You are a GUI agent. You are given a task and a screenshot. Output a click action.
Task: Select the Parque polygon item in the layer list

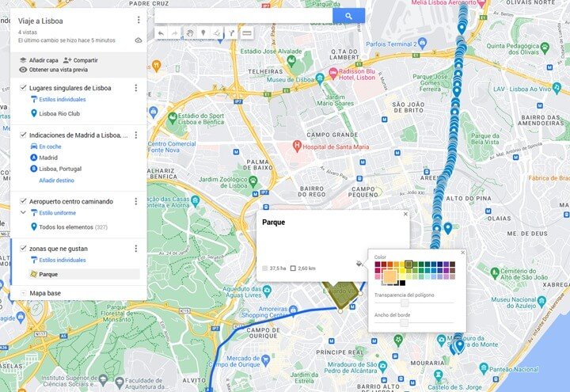pos(84,274)
